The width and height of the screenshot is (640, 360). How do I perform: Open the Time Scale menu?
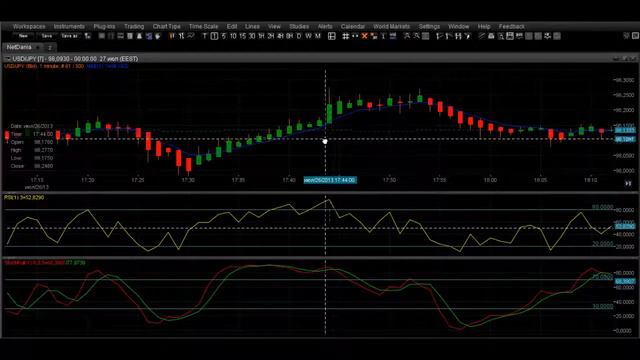pyautogui.click(x=203, y=27)
